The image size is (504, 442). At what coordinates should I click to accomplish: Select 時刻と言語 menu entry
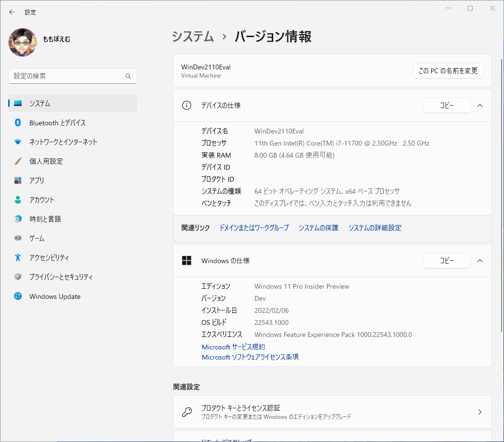(73, 219)
